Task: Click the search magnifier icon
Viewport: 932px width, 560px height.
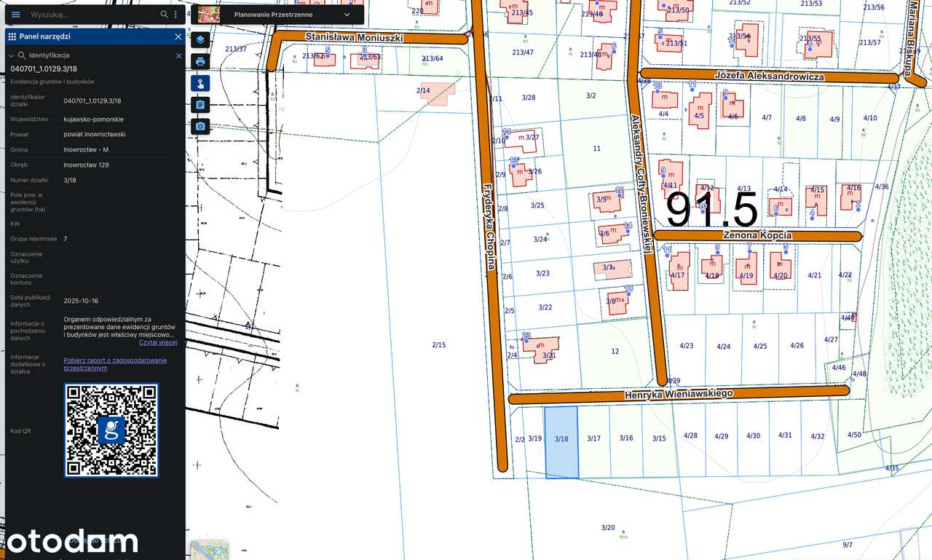Action: coord(165,15)
